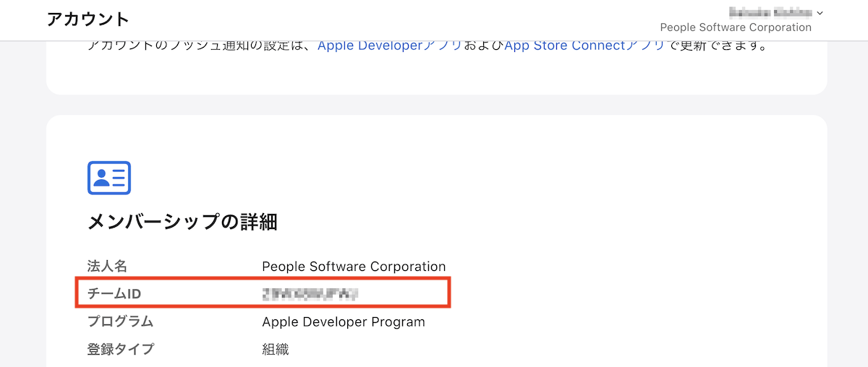Image resolution: width=868 pixels, height=367 pixels.
Task: Open the App Store Connectアプリ link
Action: click(584, 46)
